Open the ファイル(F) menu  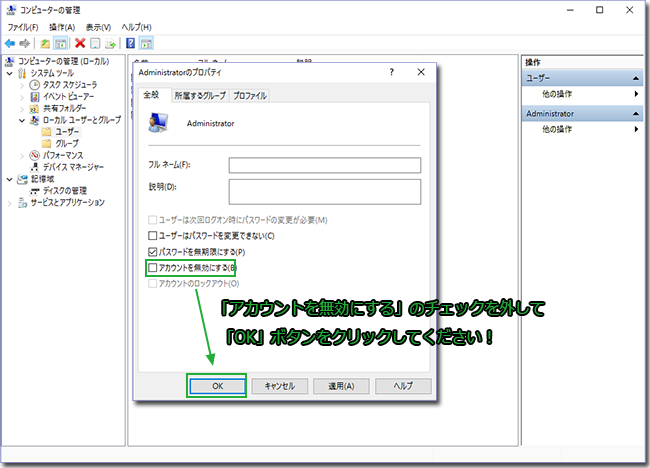23,27
